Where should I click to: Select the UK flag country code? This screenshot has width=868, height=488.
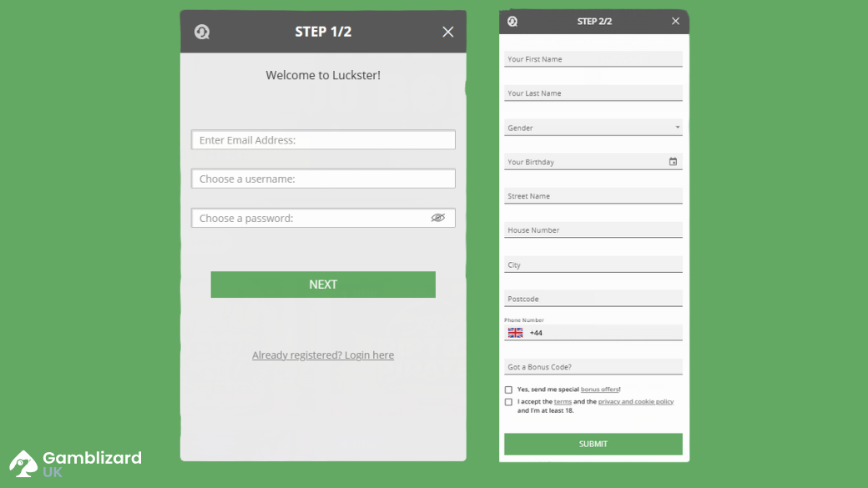(516, 333)
